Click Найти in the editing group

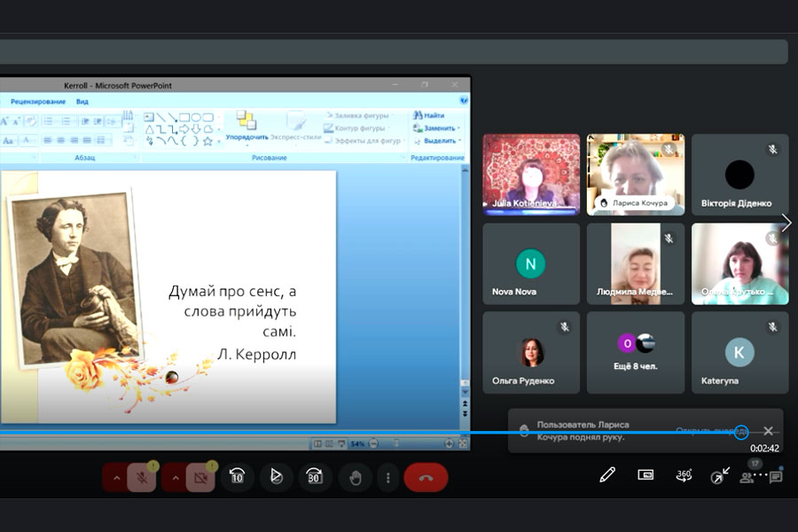(x=428, y=115)
